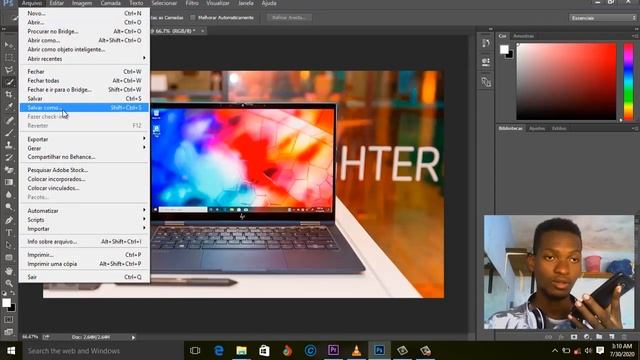
Task: Select the Pen tool
Action: (9, 220)
